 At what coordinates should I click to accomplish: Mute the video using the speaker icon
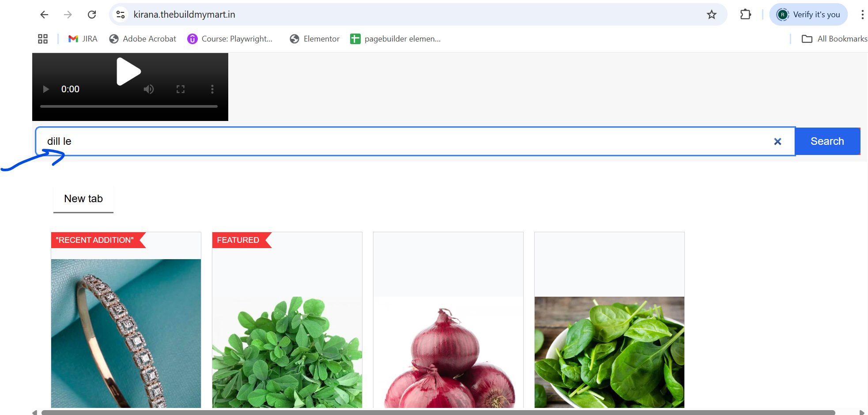(x=149, y=89)
